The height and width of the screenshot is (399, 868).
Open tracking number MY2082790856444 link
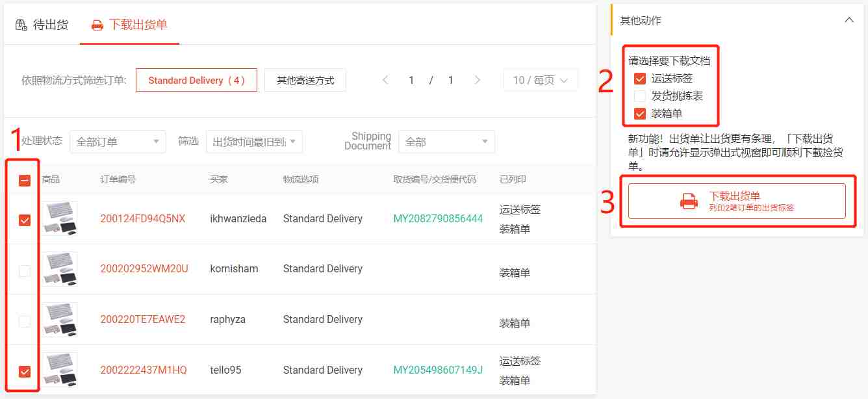click(438, 218)
